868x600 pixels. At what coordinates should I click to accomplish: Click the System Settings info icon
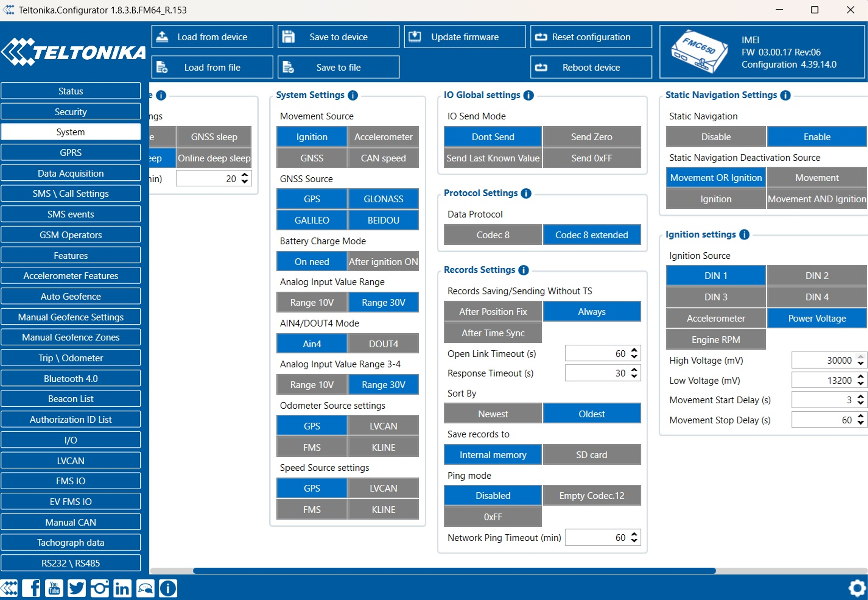(x=353, y=95)
